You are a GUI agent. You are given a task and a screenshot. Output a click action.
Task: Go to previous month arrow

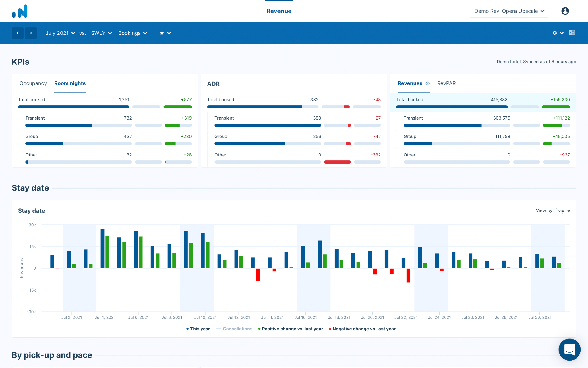[x=18, y=33]
